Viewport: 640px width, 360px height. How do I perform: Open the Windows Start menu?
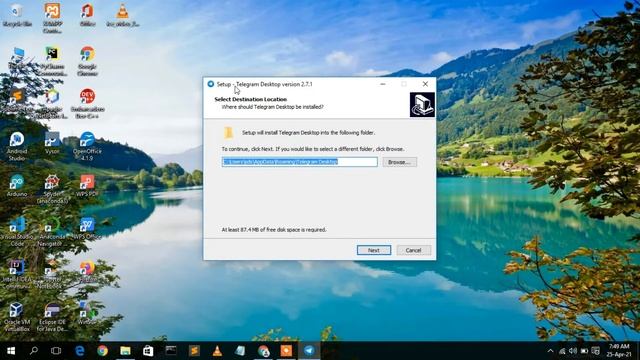pyautogui.click(x=11, y=351)
